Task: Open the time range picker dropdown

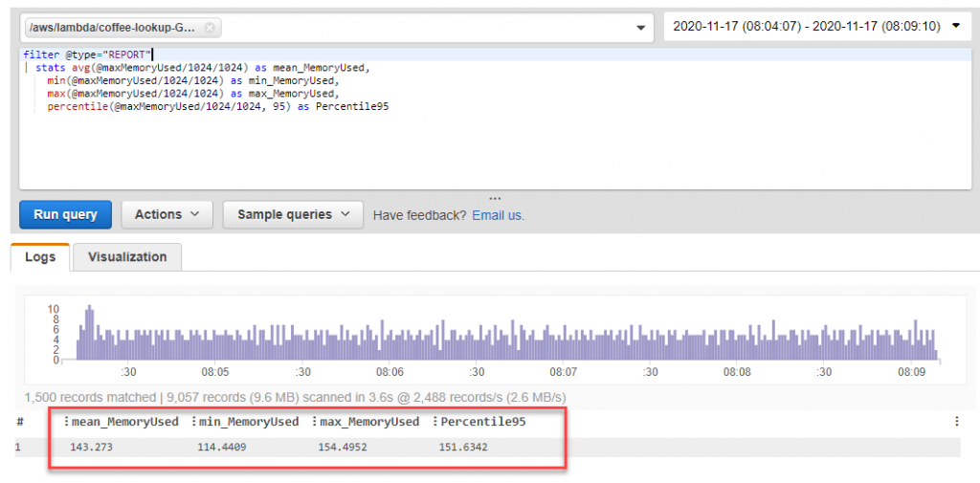Action: 956,26
